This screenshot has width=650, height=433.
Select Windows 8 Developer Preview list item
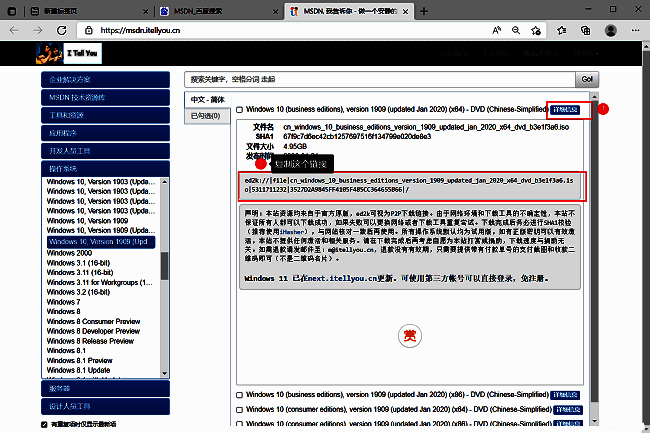(93, 331)
